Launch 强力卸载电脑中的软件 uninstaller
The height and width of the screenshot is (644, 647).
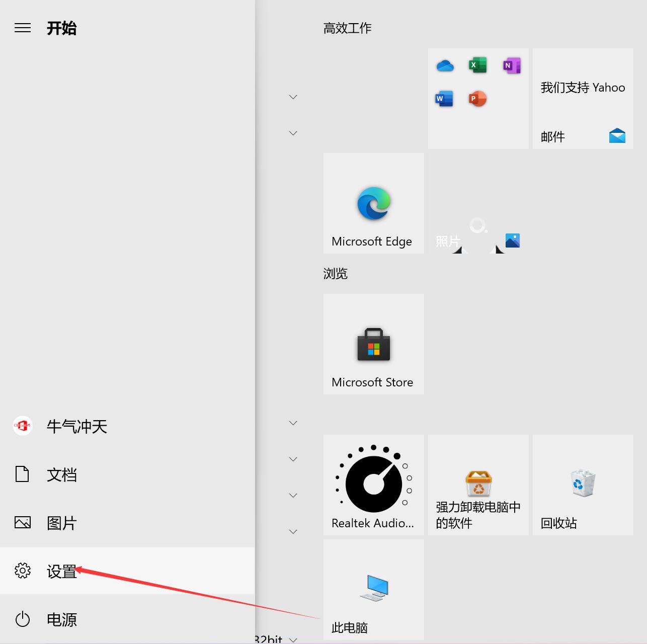point(477,486)
